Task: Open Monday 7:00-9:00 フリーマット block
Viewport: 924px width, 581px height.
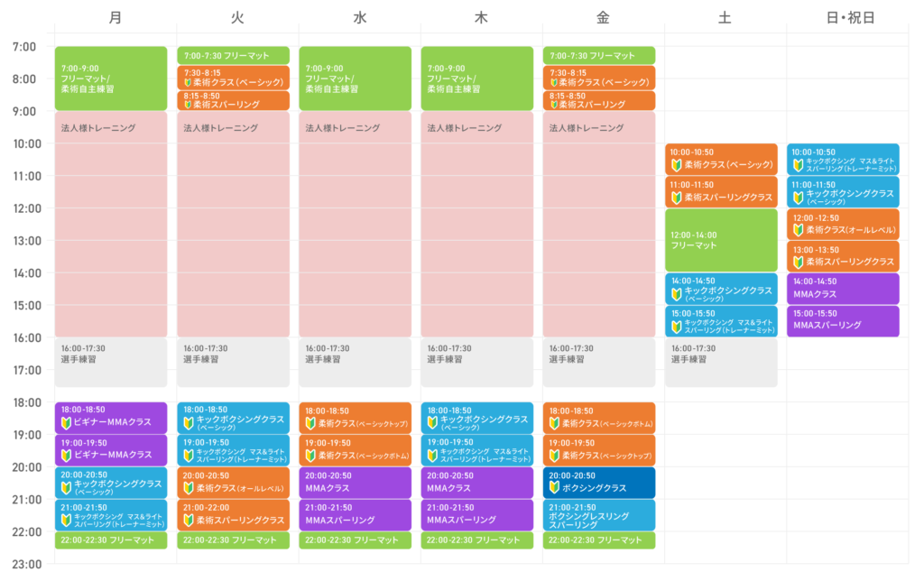Action: (111, 78)
